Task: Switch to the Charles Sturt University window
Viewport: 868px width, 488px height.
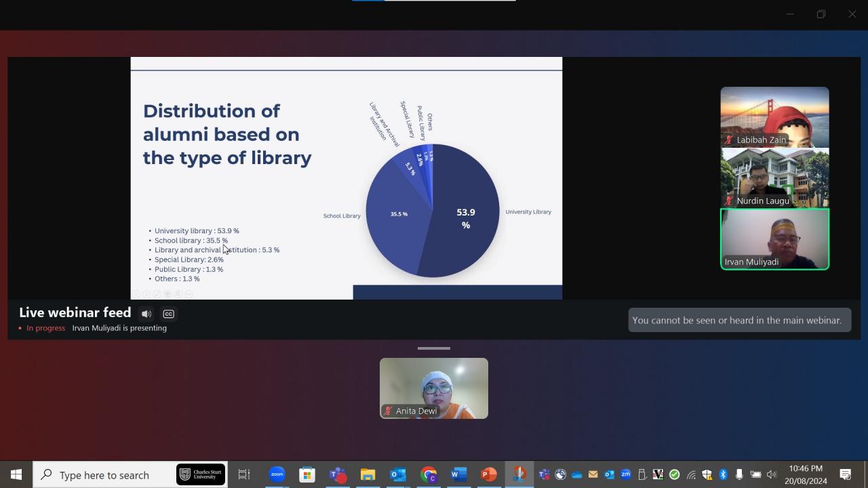Action: pyautogui.click(x=200, y=474)
